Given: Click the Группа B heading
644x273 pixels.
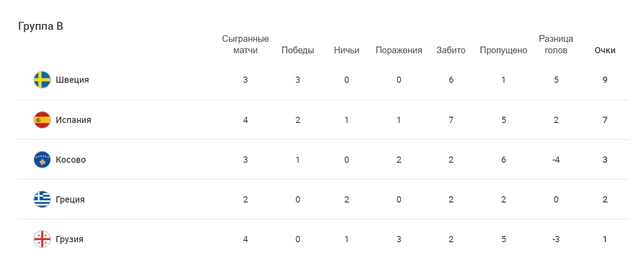Looking at the screenshot, I should 41,26.
